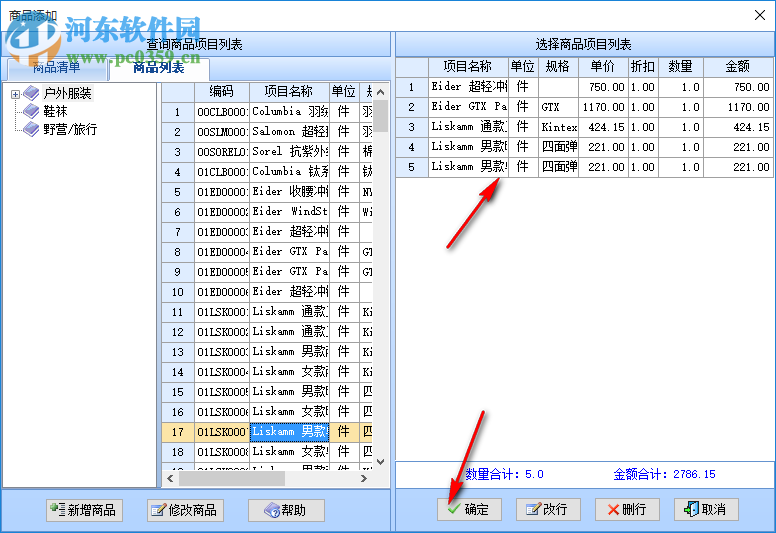The width and height of the screenshot is (776, 533).
Task: Confirm with the 确定 button
Action: (x=469, y=509)
